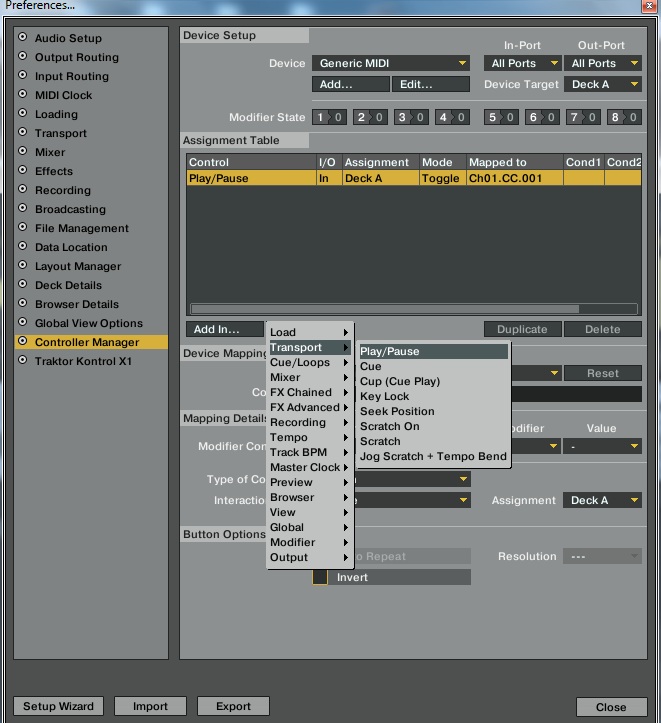The width and height of the screenshot is (661, 723).
Task: Click Modifier State 5 indicator
Action: [x=501, y=117]
